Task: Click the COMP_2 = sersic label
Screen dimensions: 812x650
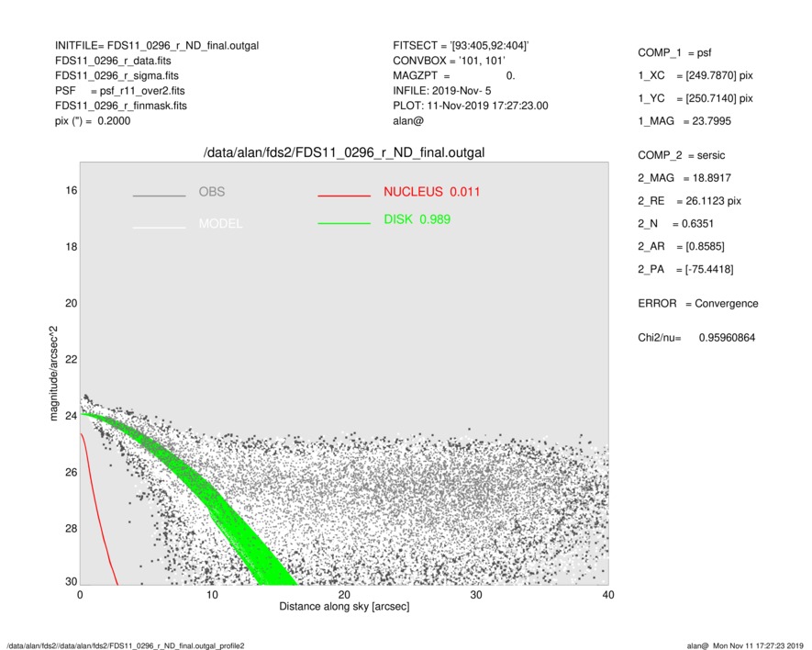Action: click(x=681, y=155)
